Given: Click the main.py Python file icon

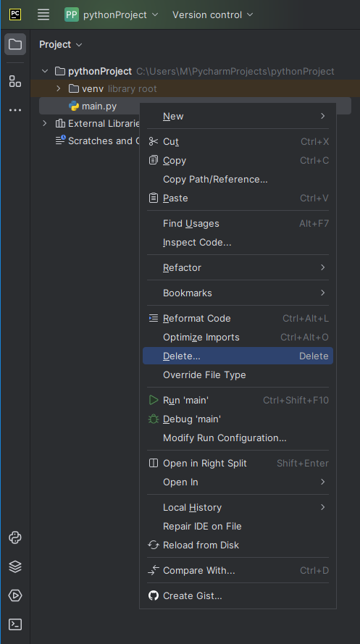Looking at the screenshot, I should point(74,106).
